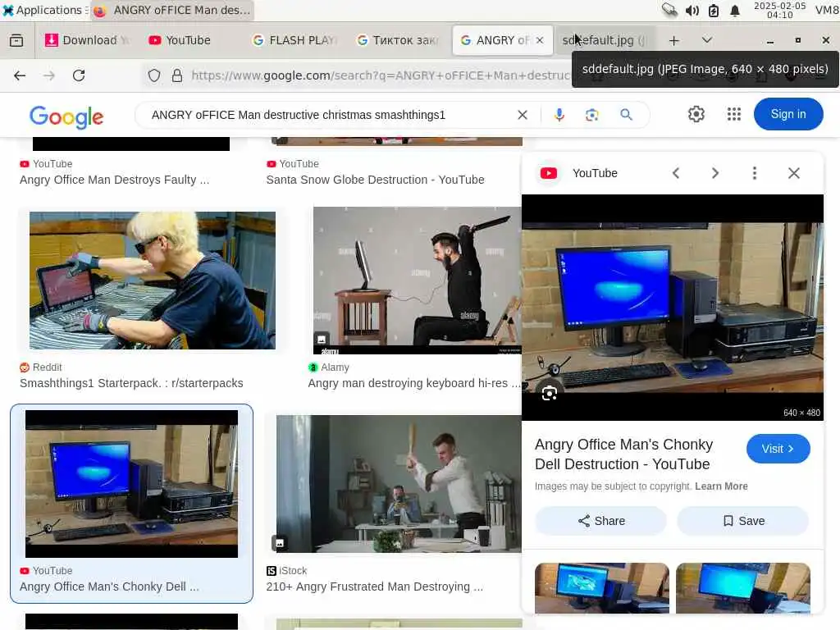Open notifications bell in system tray
840x630 pixels.
click(735, 10)
